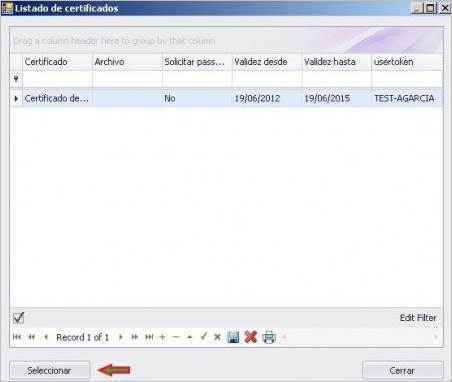
Task: Click filter field under usertoken
Action: (x=407, y=79)
